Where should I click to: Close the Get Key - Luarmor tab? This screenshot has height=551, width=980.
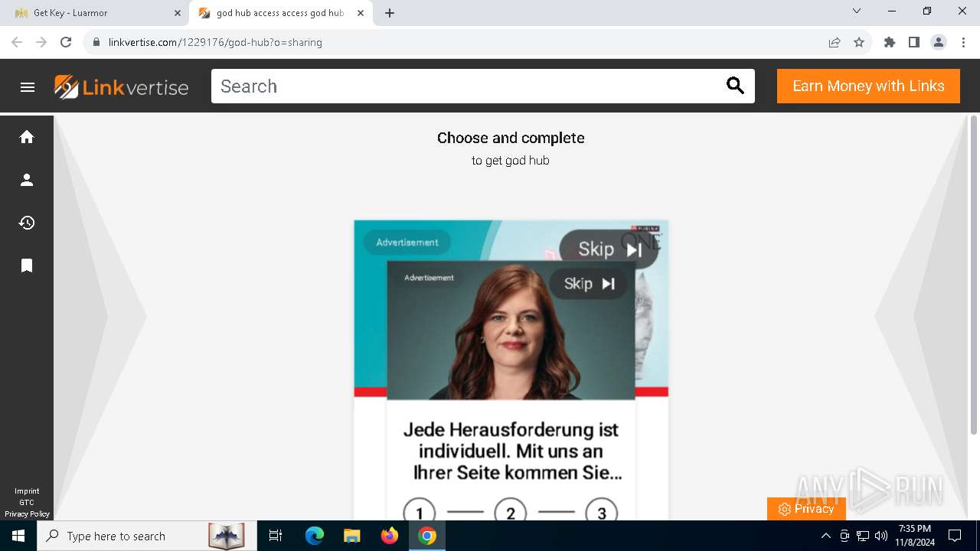pos(178,13)
